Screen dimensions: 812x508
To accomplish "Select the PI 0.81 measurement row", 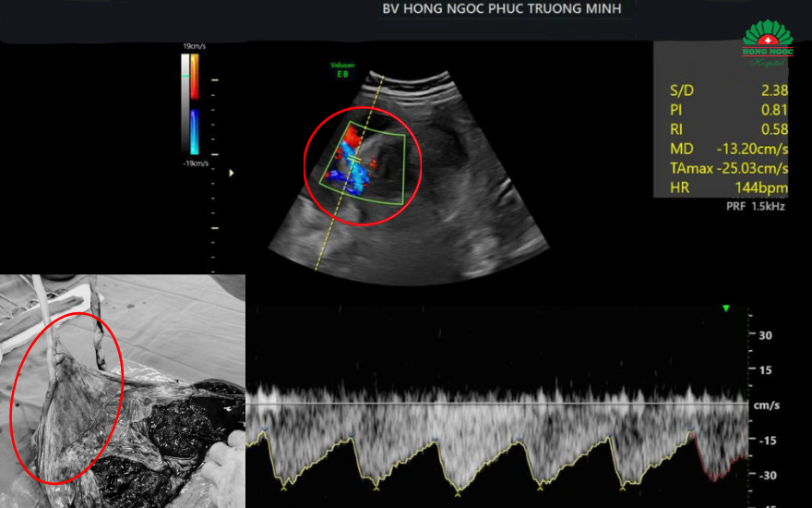I will (x=727, y=111).
